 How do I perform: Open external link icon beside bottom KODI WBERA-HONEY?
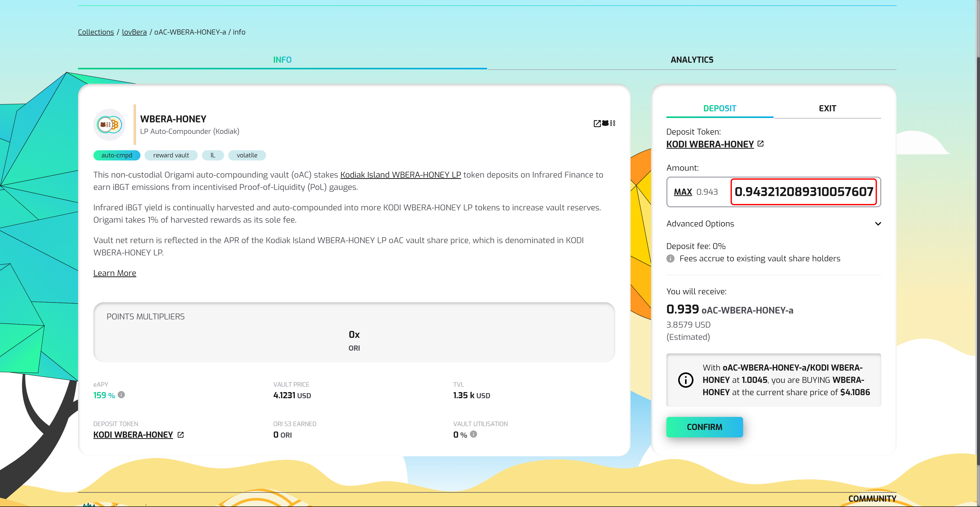(x=181, y=435)
